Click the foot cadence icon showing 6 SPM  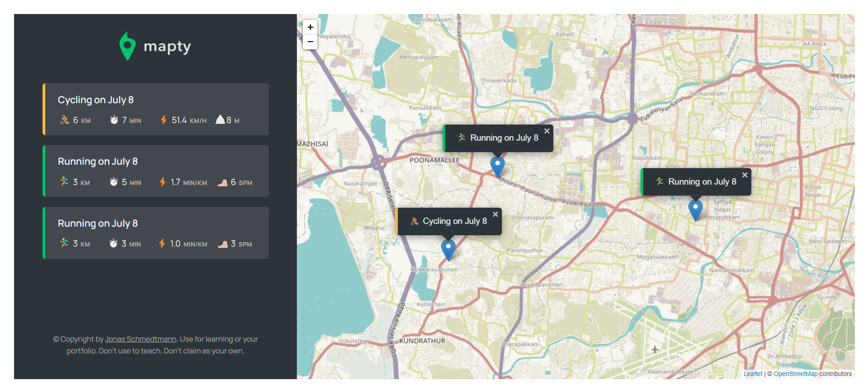pos(222,182)
